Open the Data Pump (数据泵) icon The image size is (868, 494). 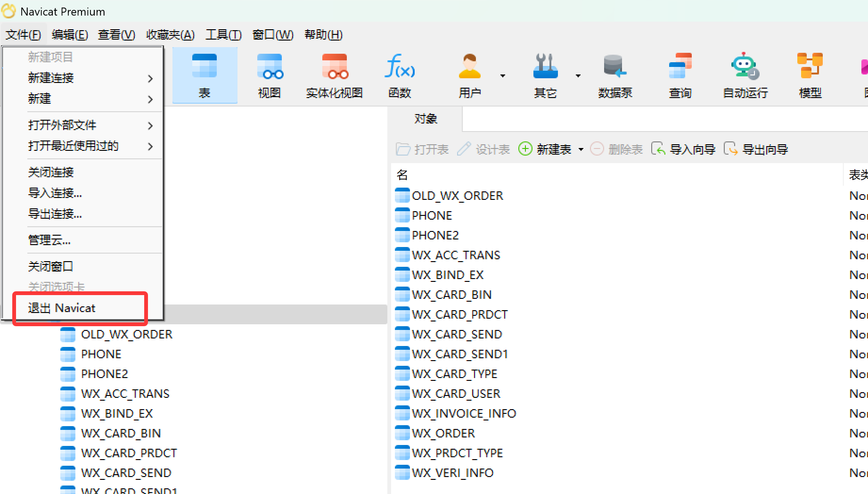coord(615,75)
